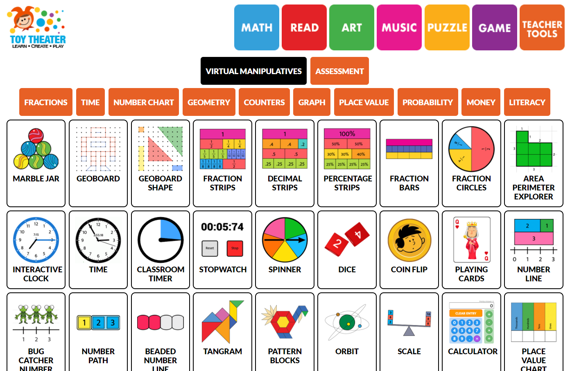Click the Toy Theater logo
Viewport: 588px width, 371px height.
(x=37, y=27)
